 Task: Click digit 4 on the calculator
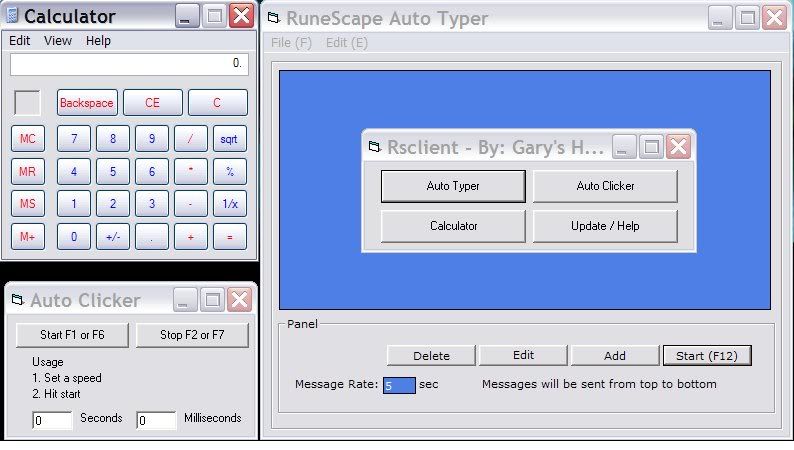74,171
